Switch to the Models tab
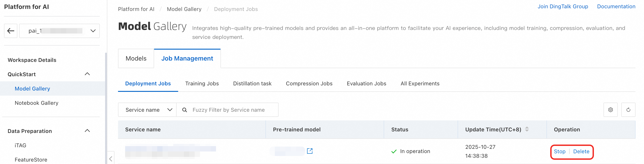The image size is (644, 164). [136, 59]
